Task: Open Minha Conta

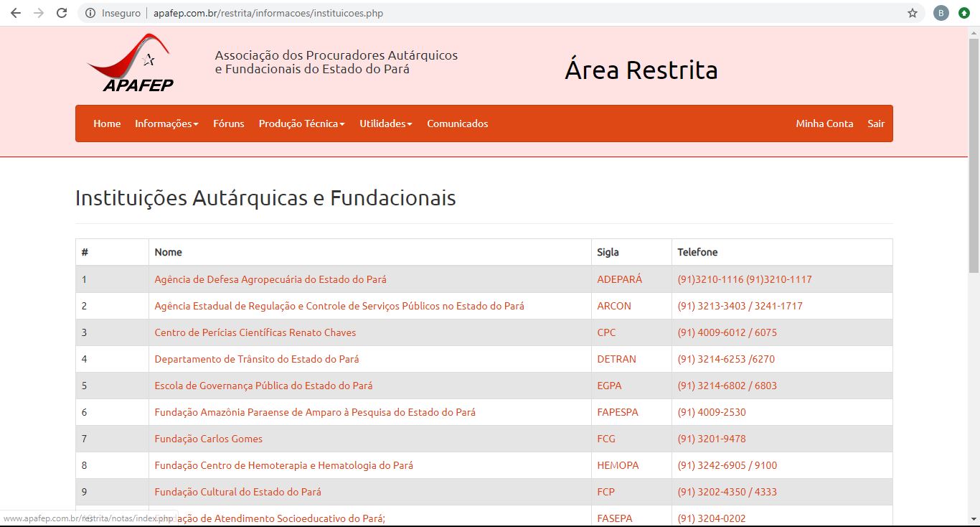Action: pyautogui.click(x=824, y=123)
